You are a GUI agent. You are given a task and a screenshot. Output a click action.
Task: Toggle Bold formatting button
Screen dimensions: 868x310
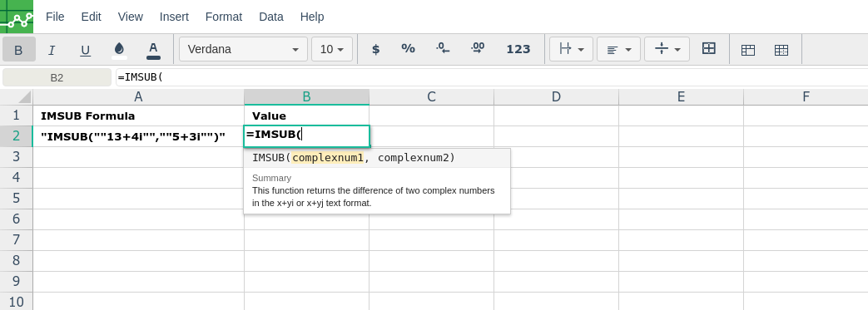pos(19,50)
